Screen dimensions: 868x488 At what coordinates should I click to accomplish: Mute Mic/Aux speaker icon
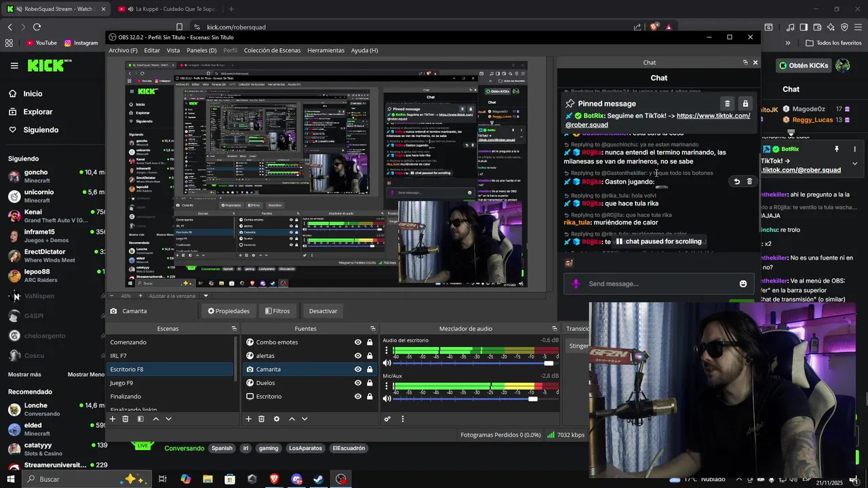387,399
